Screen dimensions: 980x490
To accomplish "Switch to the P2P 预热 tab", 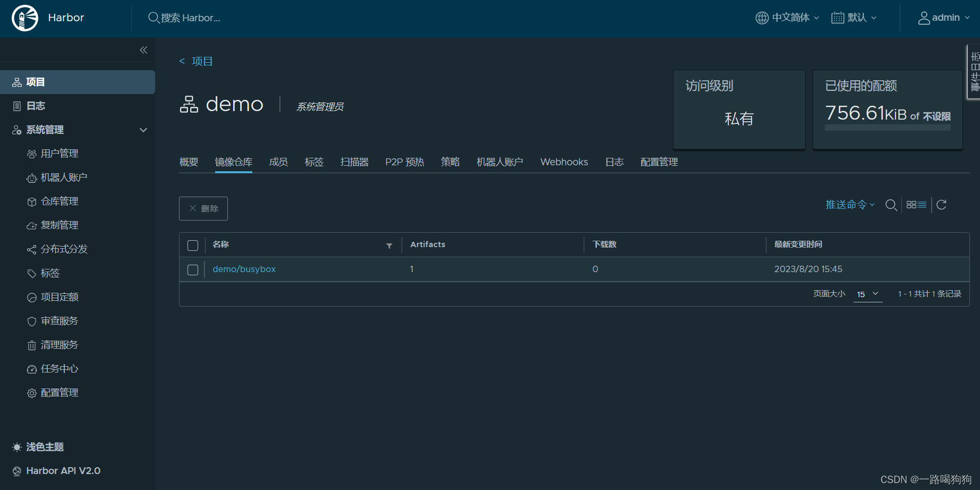I will pyautogui.click(x=405, y=162).
